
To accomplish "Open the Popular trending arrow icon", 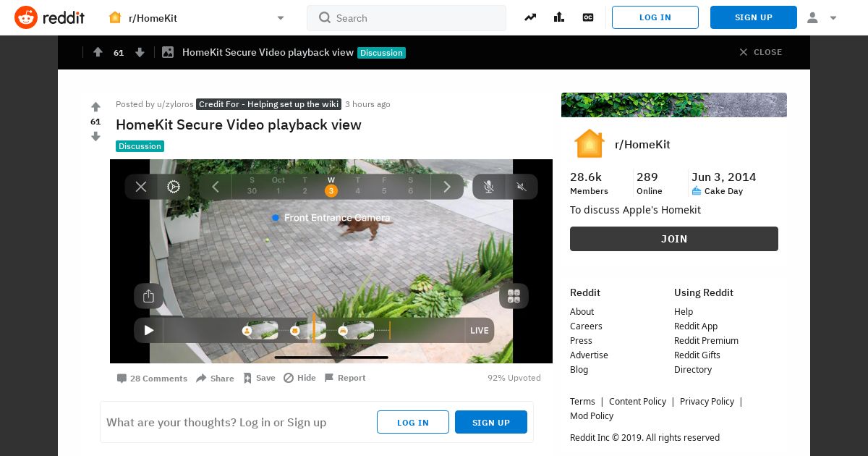I will (x=530, y=17).
